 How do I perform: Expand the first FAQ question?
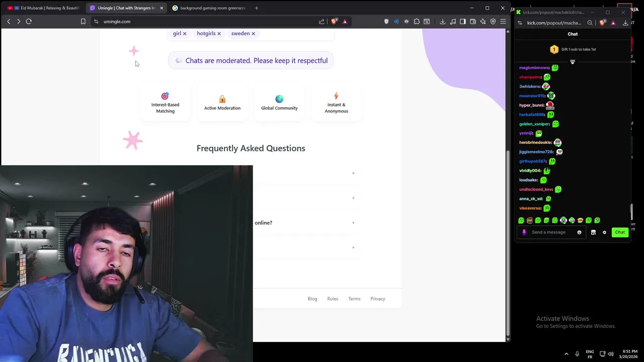(353, 173)
